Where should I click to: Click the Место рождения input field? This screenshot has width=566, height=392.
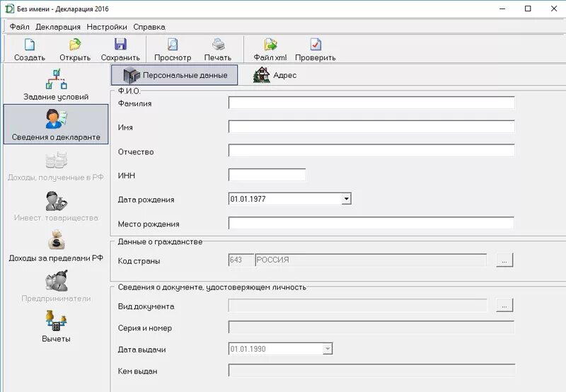point(371,223)
